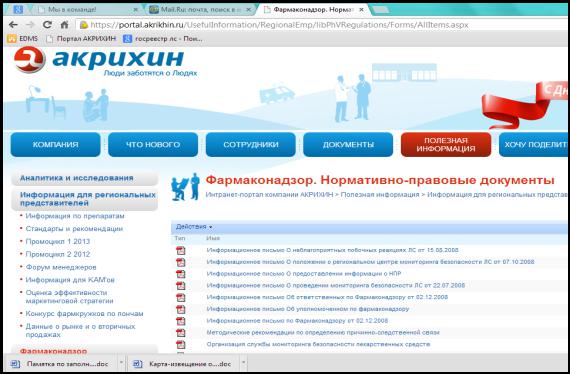Open Информация для КАМов link
The image size is (570, 374).
tap(70, 280)
